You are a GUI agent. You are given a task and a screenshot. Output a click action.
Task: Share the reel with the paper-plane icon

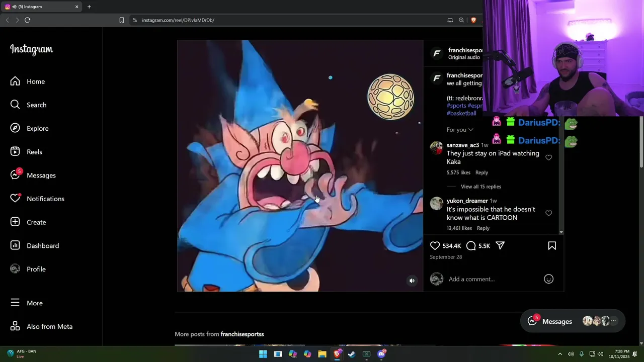point(500,245)
